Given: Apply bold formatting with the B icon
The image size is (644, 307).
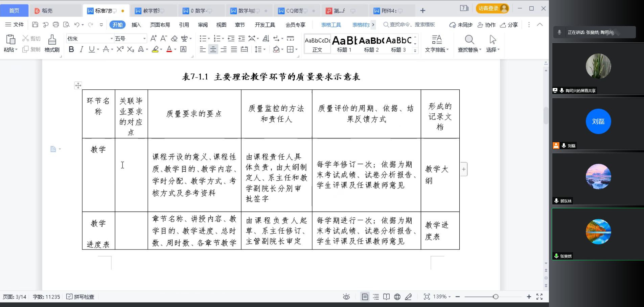Looking at the screenshot, I should coord(71,49).
